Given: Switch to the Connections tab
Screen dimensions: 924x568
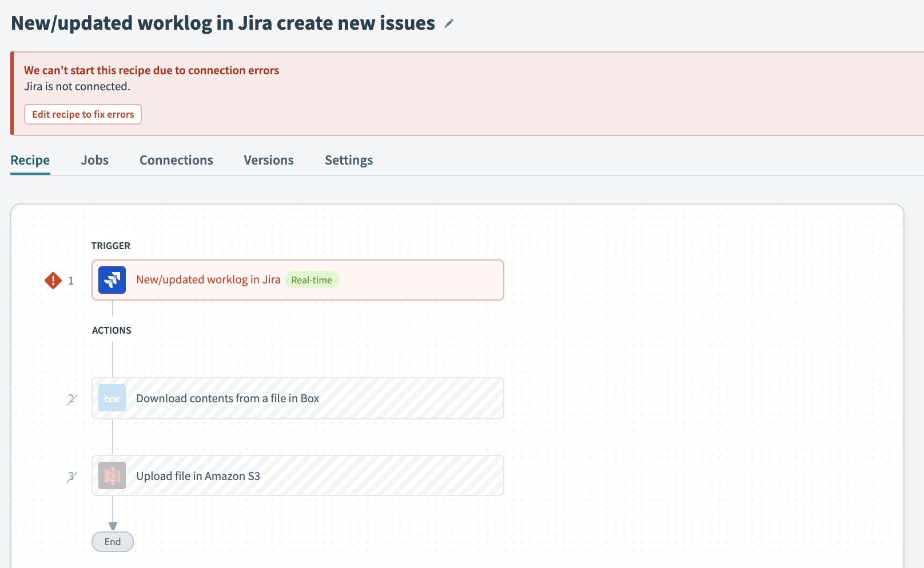Looking at the screenshot, I should coord(176,160).
